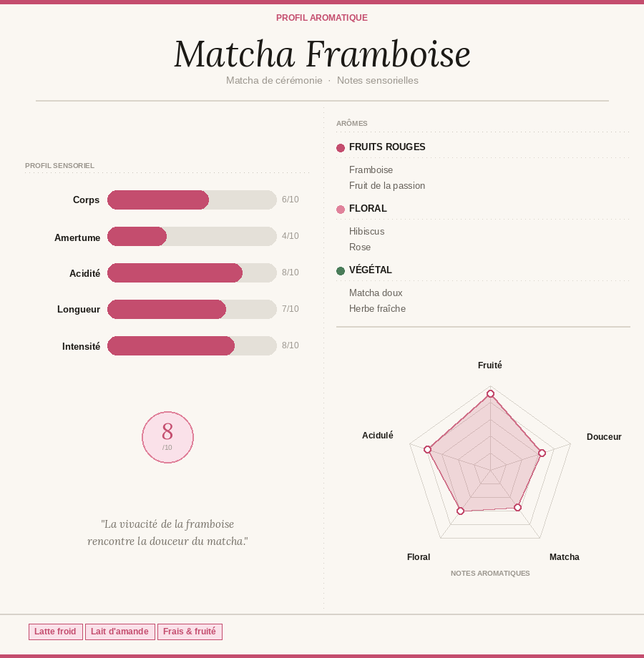Select the Lait d'amande tag
Viewport: 644px width, 658px height.
click(x=119, y=632)
